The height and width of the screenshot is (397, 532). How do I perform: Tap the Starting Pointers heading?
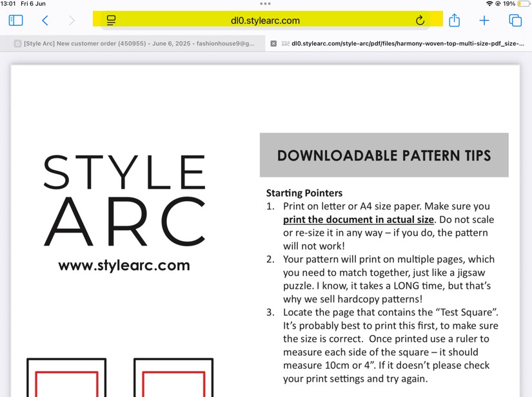[304, 193]
